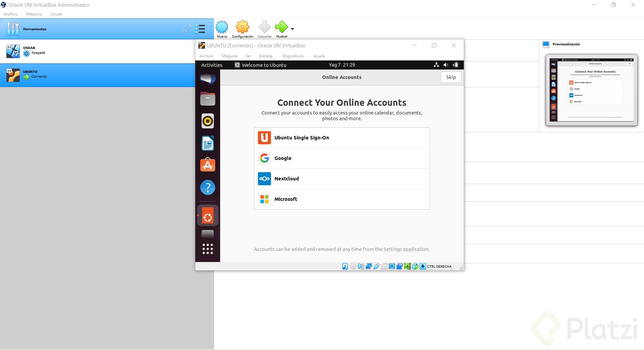644x350 pixels.
Task: Open Ayuda menu in the VirtualBox Administrador window
Action: pyautogui.click(x=56, y=14)
